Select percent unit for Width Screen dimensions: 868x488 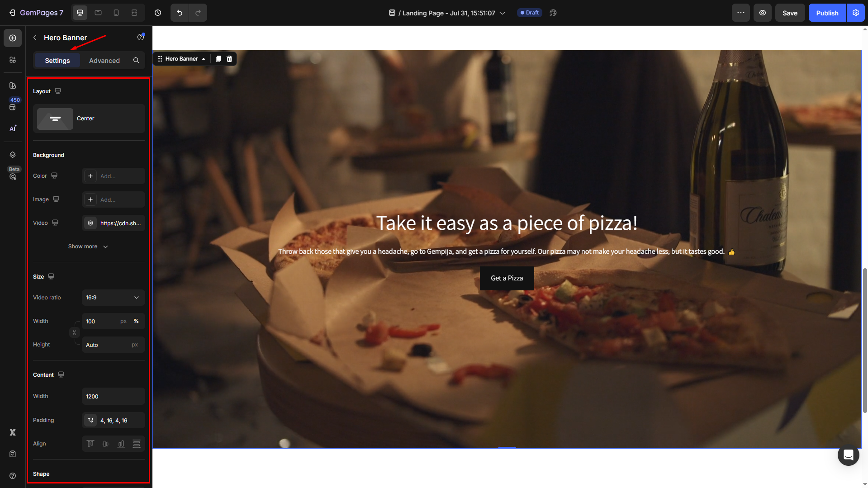(136, 321)
